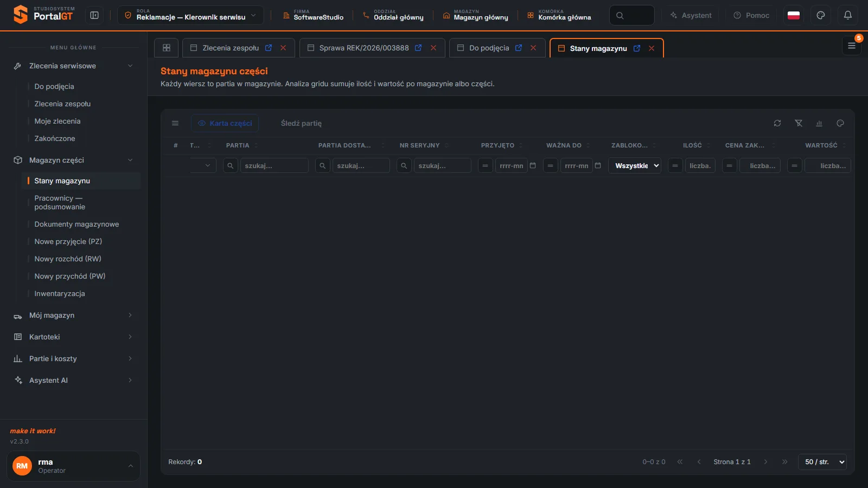Open grid palette settings icon
This screenshot has width=868, height=488.
(840, 123)
